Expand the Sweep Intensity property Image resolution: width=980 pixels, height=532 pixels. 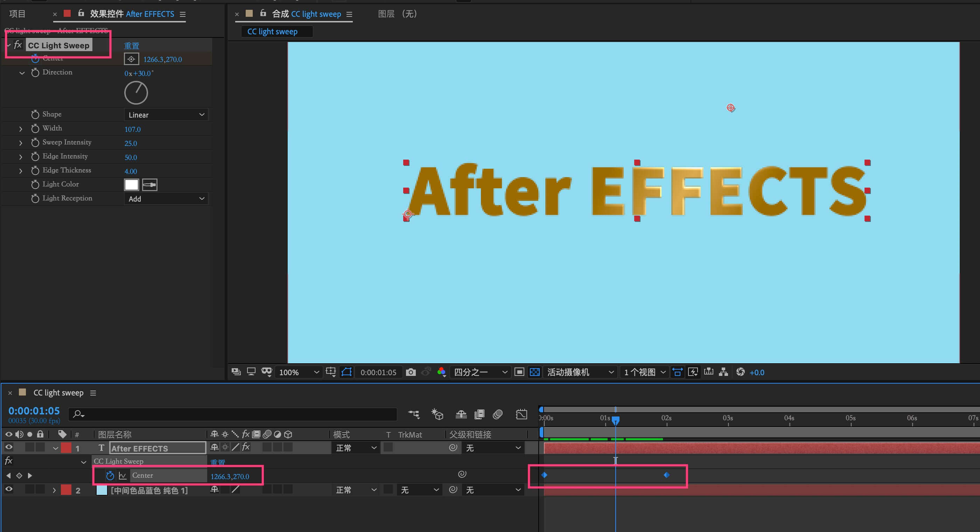click(21, 143)
